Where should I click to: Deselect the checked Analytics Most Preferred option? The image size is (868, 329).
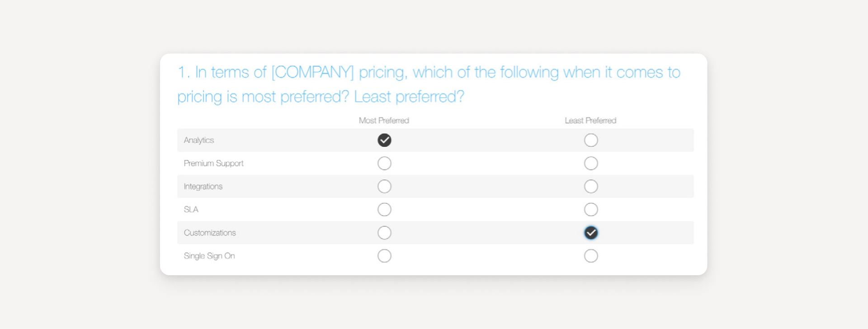click(x=384, y=140)
